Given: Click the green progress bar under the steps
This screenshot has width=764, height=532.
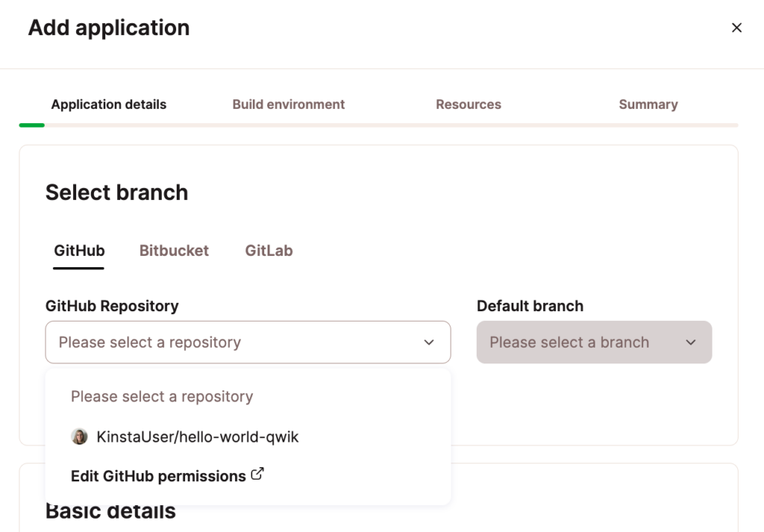Looking at the screenshot, I should coord(31,125).
